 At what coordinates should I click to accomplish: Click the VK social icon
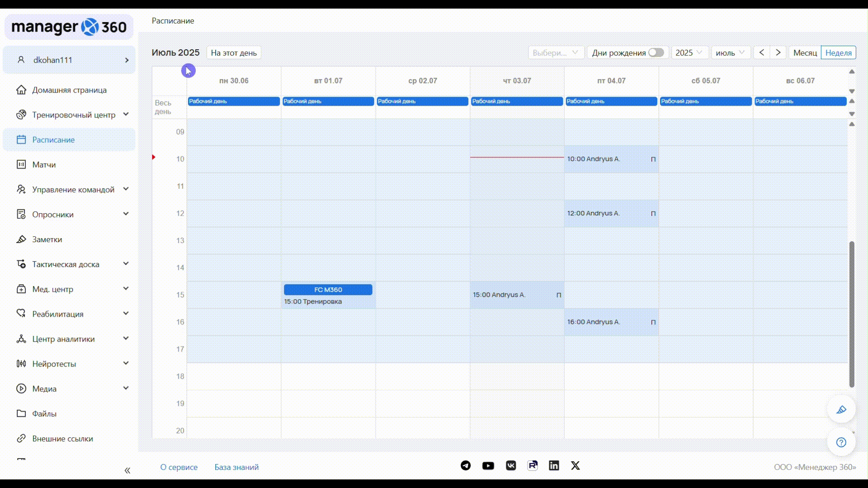click(x=511, y=465)
